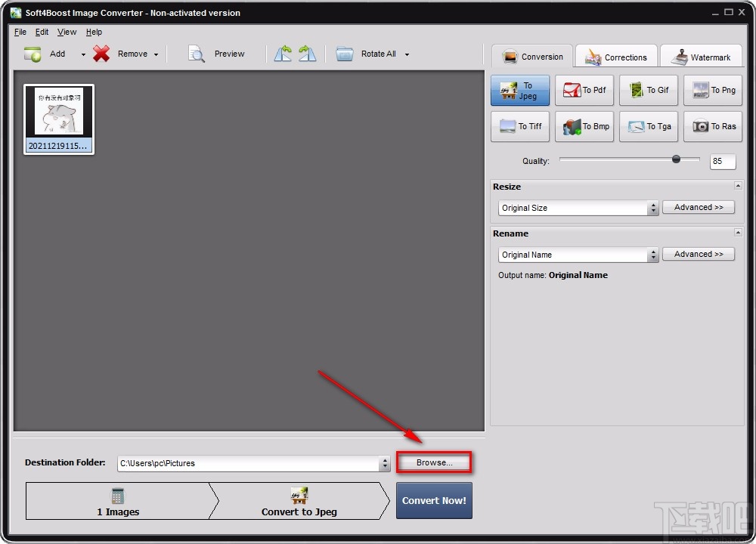Viewport: 756px width, 544px height.
Task: Click the red Remove icon
Action: click(x=101, y=54)
